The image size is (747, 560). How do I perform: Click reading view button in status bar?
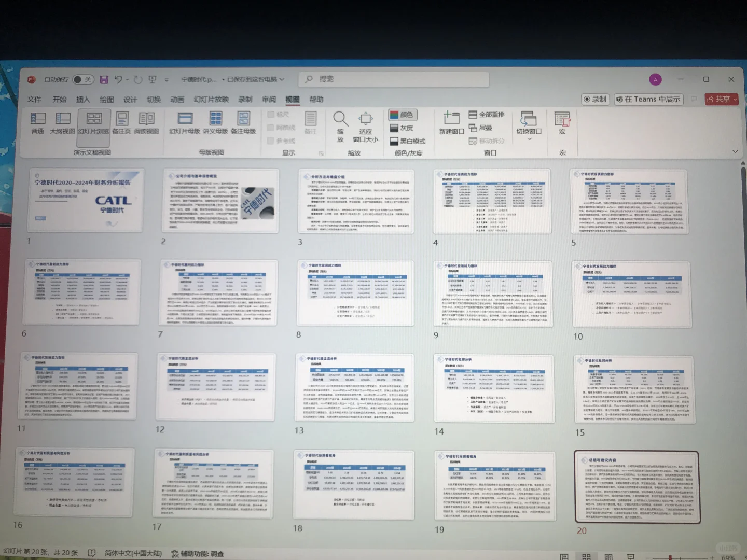[608, 556]
